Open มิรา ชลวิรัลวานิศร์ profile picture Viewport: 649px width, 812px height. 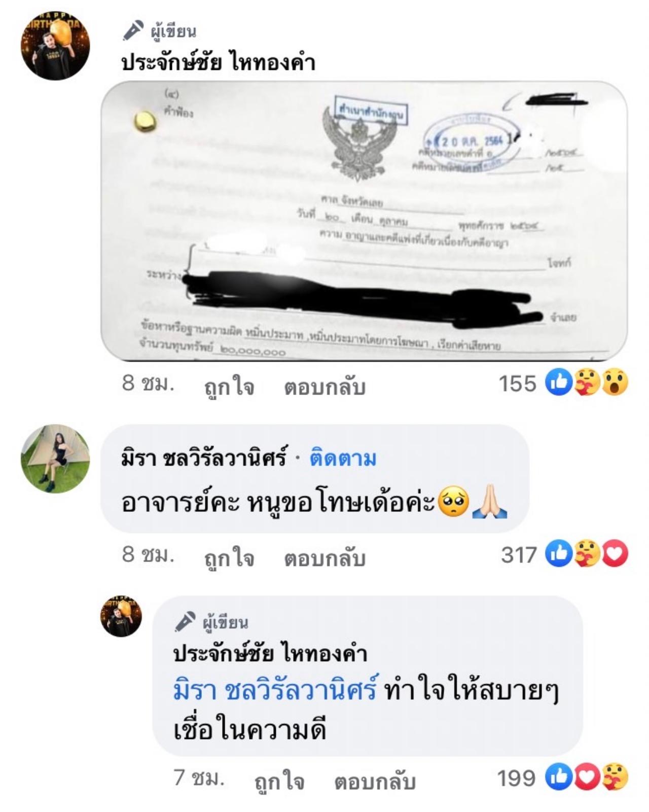(x=55, y=458)
